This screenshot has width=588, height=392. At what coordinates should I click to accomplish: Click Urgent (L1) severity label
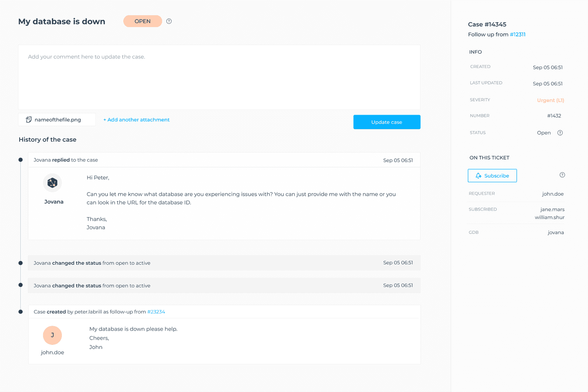click(550, 100)
